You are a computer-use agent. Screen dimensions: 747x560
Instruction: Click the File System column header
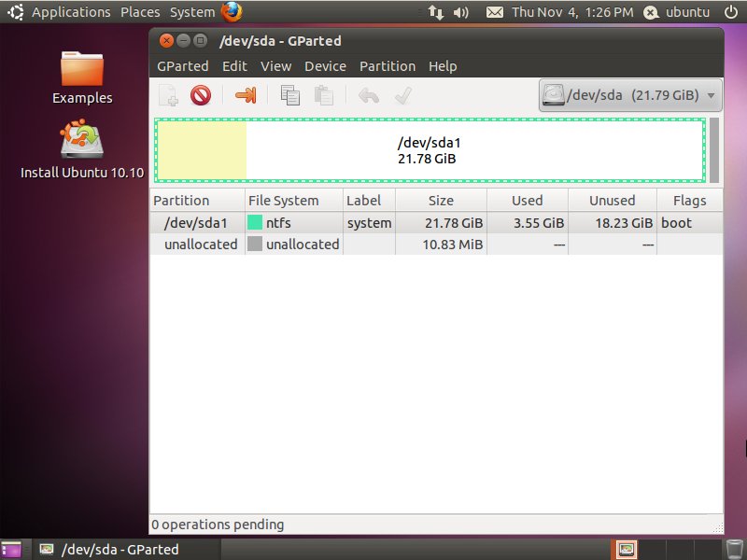[294, 201]
